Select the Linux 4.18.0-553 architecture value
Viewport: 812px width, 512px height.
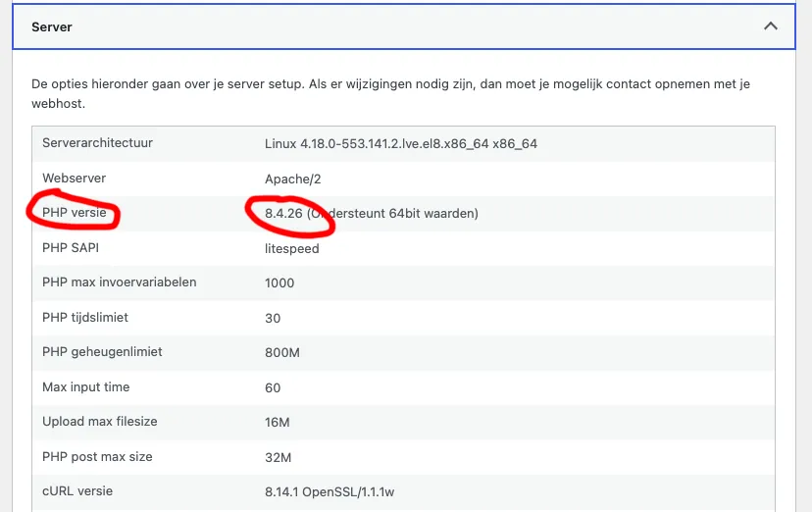pyautogui.click(x=401, y=143)
